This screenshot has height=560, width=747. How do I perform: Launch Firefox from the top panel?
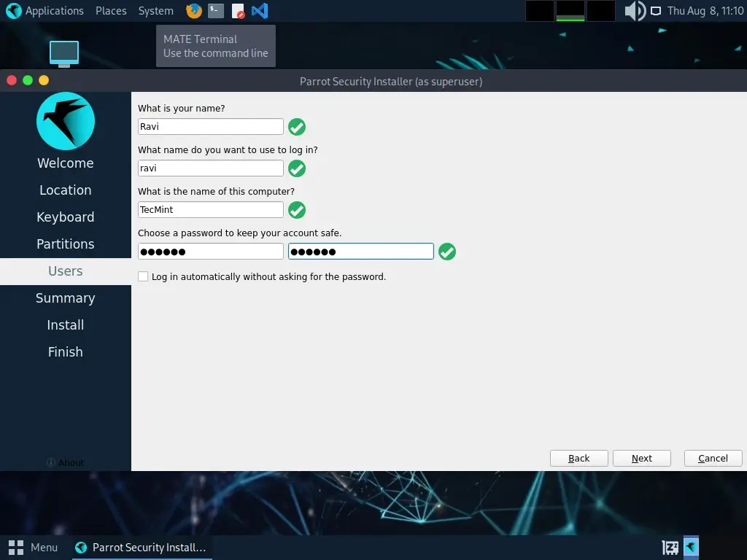tap(193, 11)
